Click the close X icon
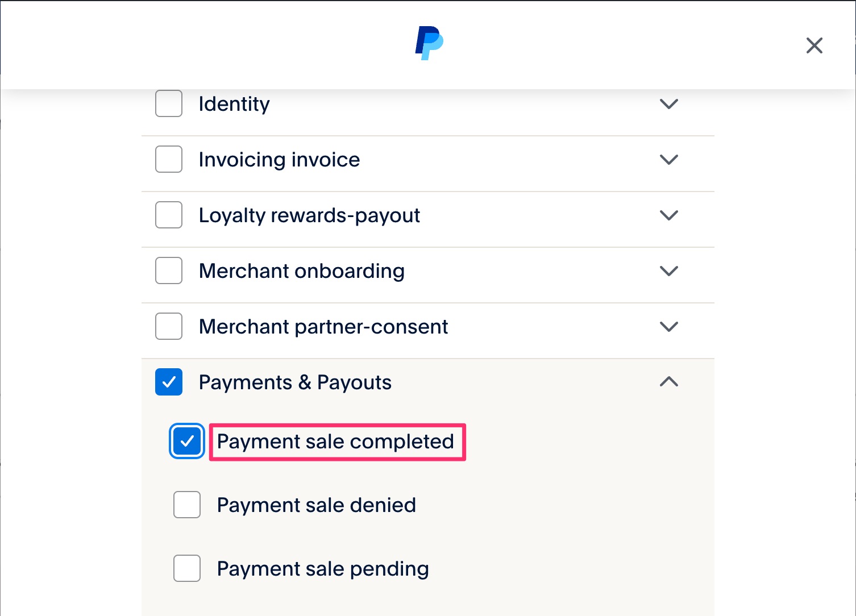Image resolution: width=856 pixels, height=616 pixels. tap(814, 45)
